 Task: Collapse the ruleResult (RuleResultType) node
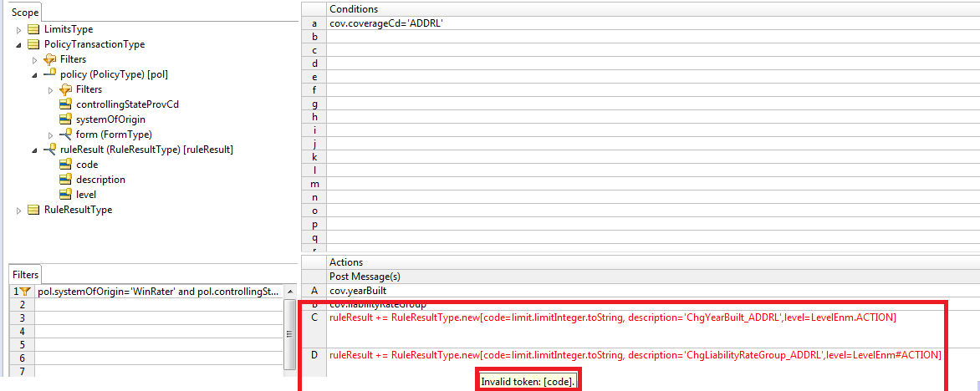tap(34, 150)
